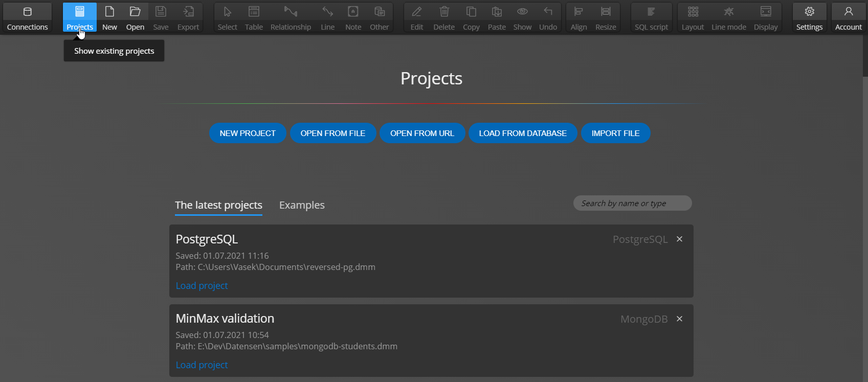This screenshot has width=868, height=382.
Task: Choose the Relationship tool
Action: pos(291,18)
